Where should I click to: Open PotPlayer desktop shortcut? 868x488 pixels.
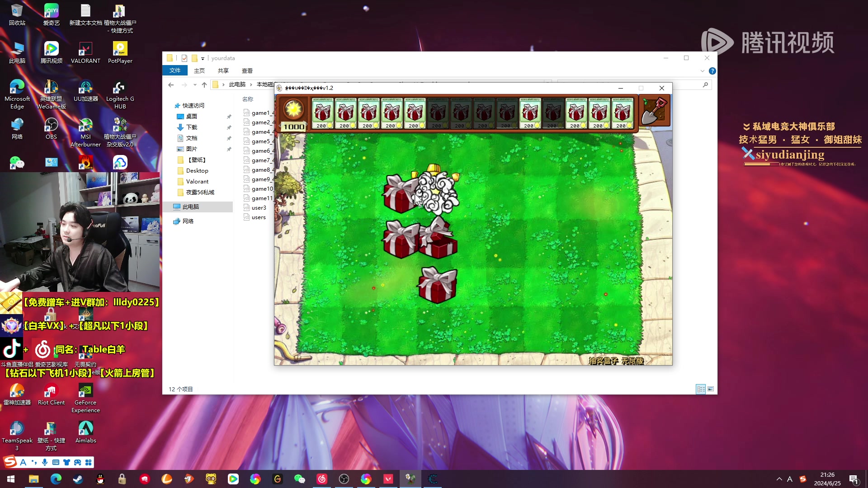pyautogui.click(x=120, y=53)
